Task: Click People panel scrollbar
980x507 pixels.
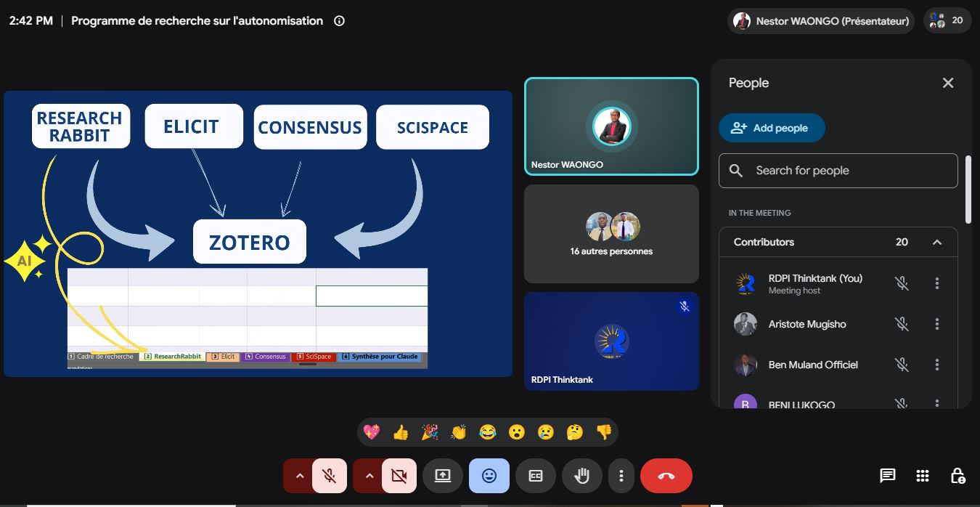Action: 968,189
